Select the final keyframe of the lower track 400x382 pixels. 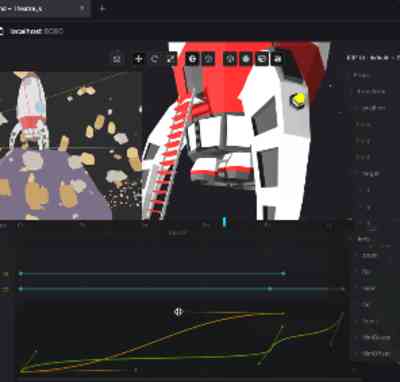pos(343,289)
